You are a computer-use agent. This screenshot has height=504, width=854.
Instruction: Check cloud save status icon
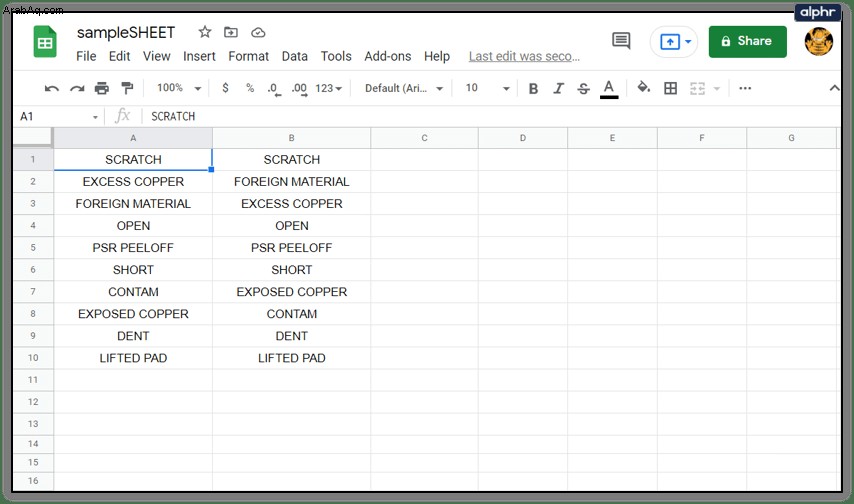click(258, 33)
